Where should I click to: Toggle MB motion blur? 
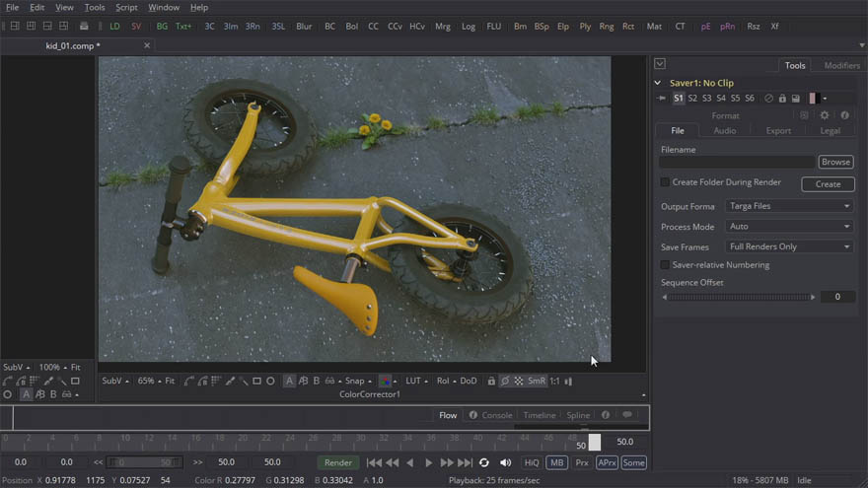click(556, 462)
